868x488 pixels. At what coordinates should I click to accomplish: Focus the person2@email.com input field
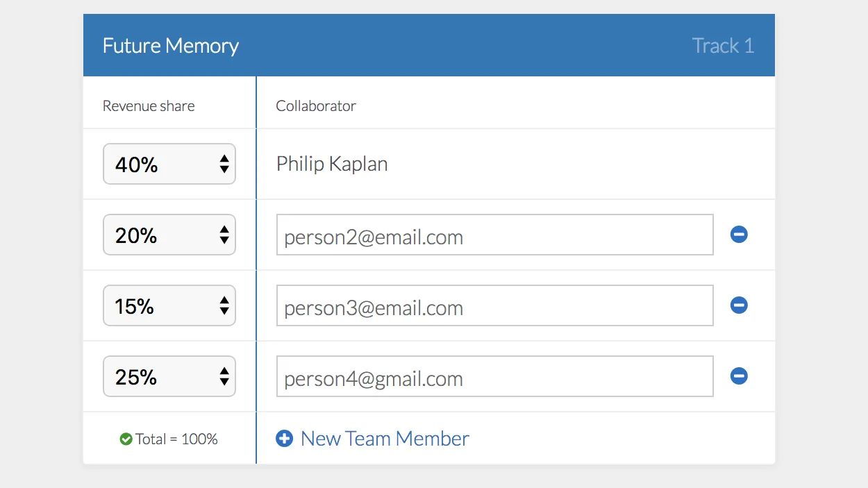point(494,235)
